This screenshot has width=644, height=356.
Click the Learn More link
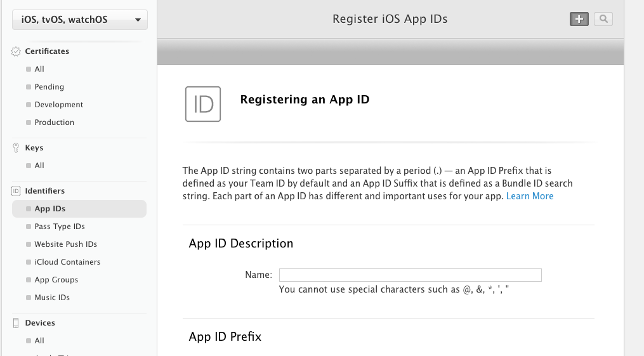(x=530, y=196)
